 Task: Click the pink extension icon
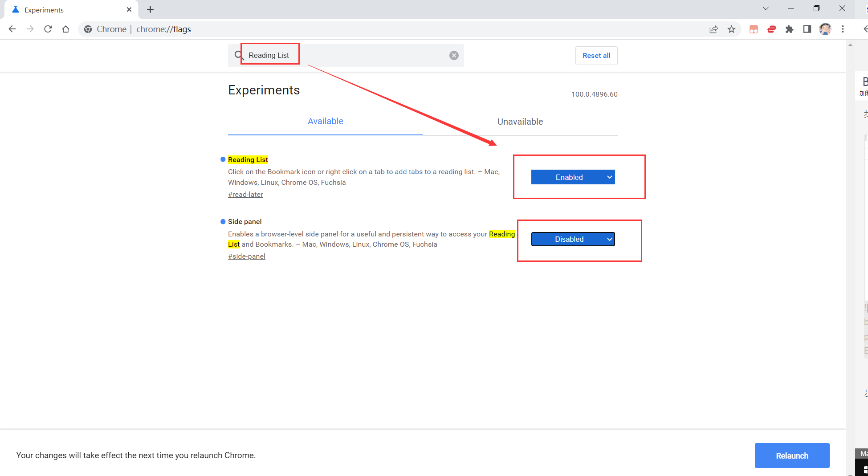click(754, 29)
